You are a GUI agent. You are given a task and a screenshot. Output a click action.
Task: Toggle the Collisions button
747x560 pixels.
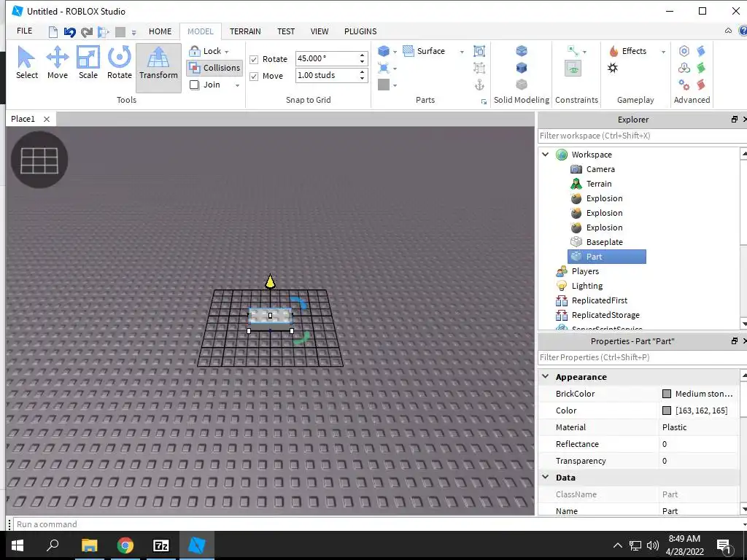tap(214, 68)
